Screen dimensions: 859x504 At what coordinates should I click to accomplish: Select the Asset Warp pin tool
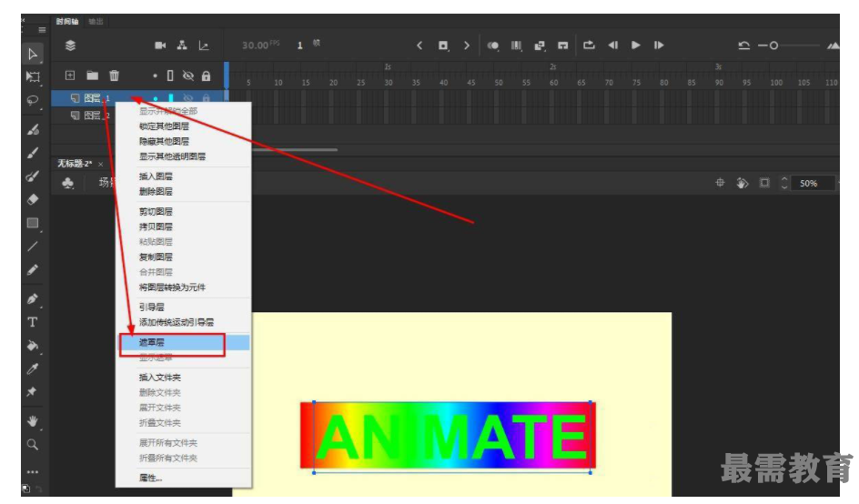pyautogui.click(x=32, y=392)
